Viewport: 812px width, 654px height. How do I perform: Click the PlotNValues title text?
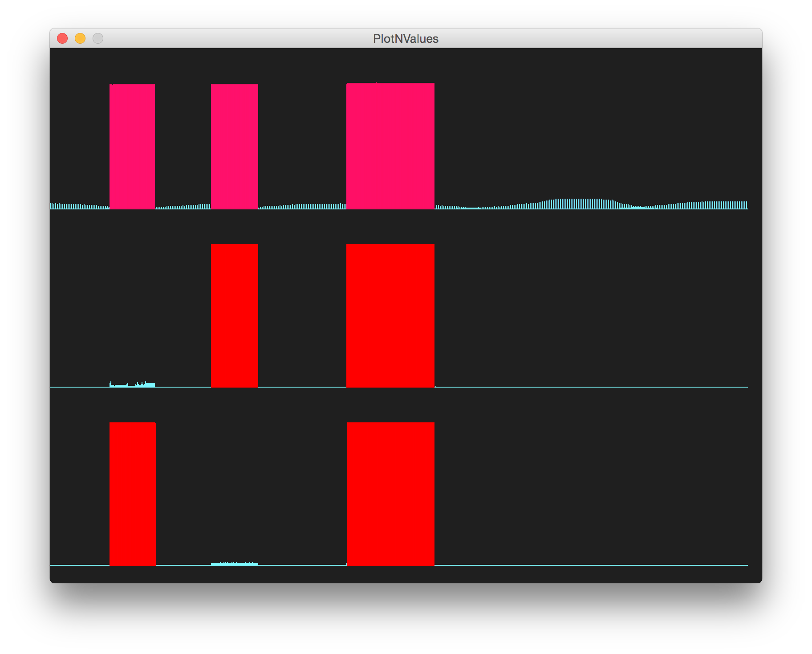(x=406, y=39)
